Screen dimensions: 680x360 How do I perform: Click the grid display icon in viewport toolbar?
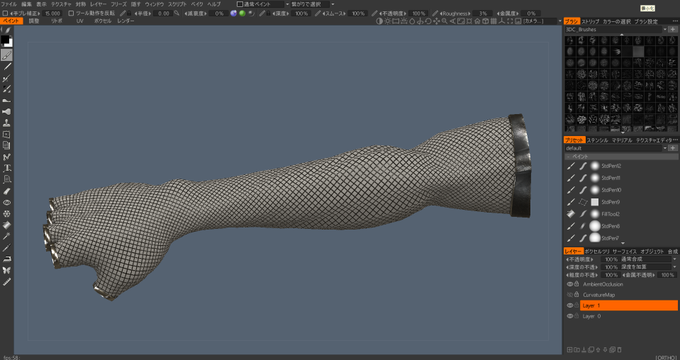494,21
